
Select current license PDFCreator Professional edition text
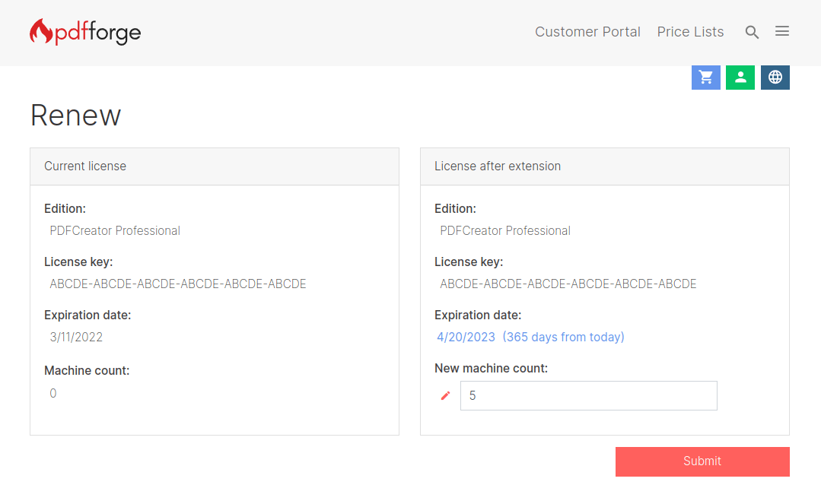point(115,231)
